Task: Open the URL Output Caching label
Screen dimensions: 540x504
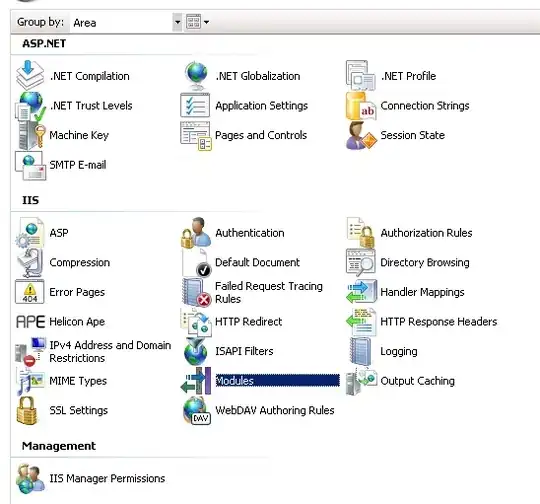Action: tap(417, 381)
